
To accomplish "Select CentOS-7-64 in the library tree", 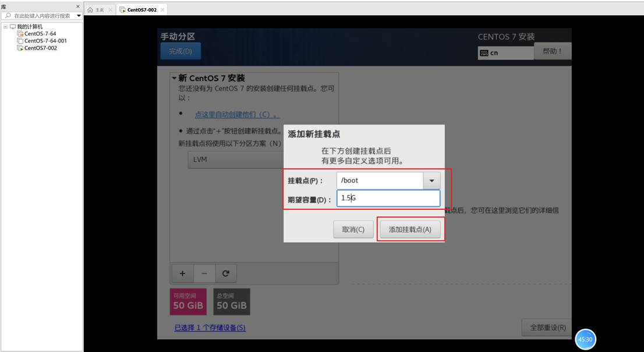I will tap(40, 34).
